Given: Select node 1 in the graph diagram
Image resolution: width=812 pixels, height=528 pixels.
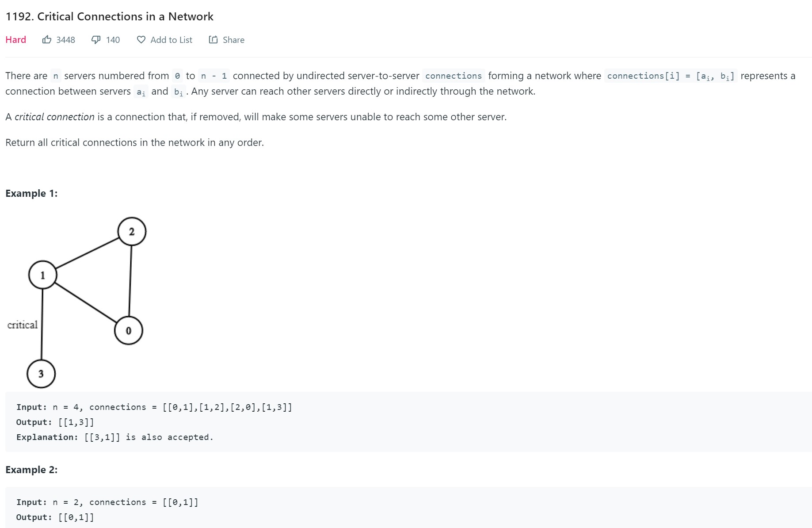Looking at the screenshot, I should [x=43, y=275].
